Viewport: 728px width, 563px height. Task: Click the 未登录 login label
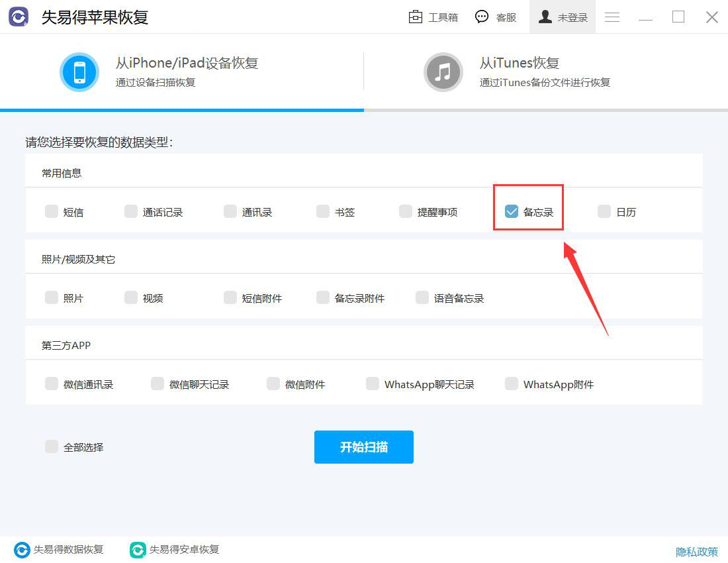click(572, 18)
